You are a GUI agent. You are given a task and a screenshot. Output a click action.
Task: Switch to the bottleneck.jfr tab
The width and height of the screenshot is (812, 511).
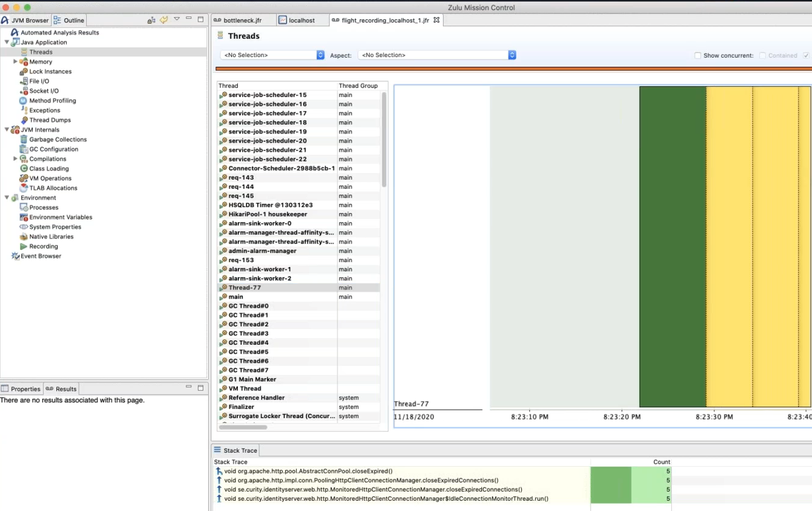(242, 20)
